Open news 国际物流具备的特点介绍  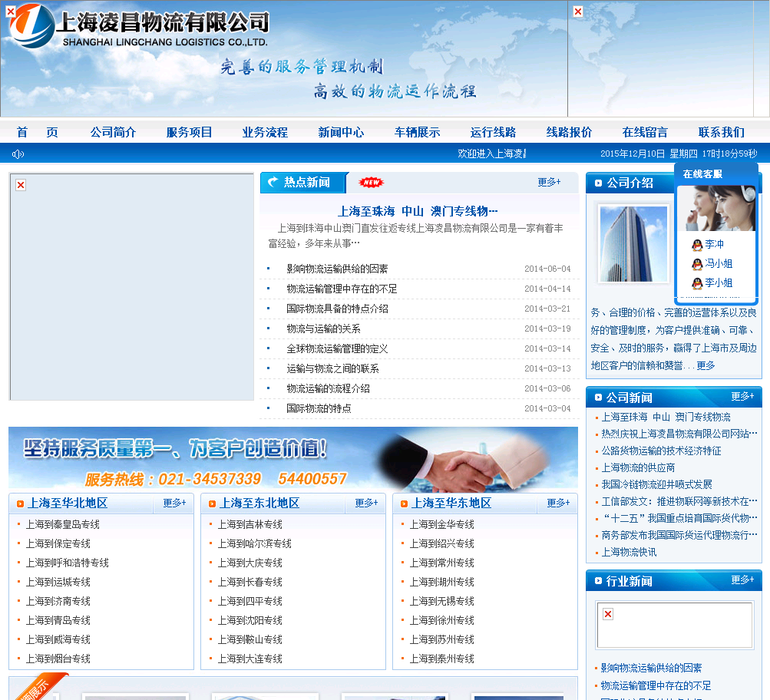click(337, 309)
